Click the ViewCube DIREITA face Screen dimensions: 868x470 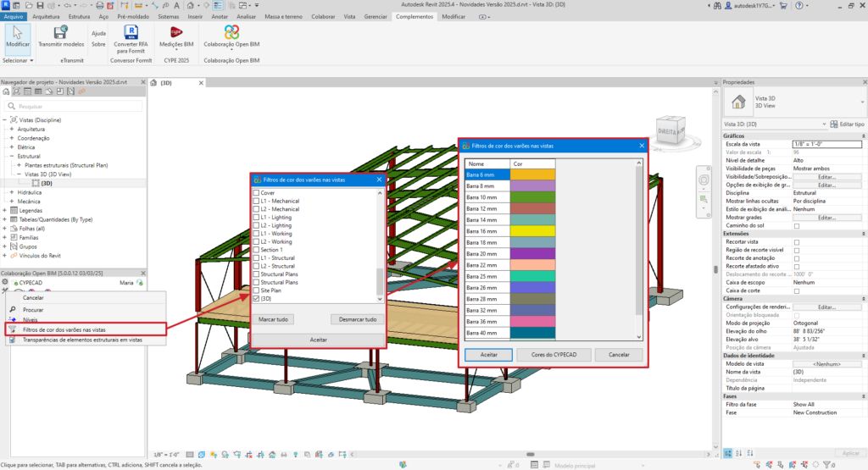pos(668,131)
